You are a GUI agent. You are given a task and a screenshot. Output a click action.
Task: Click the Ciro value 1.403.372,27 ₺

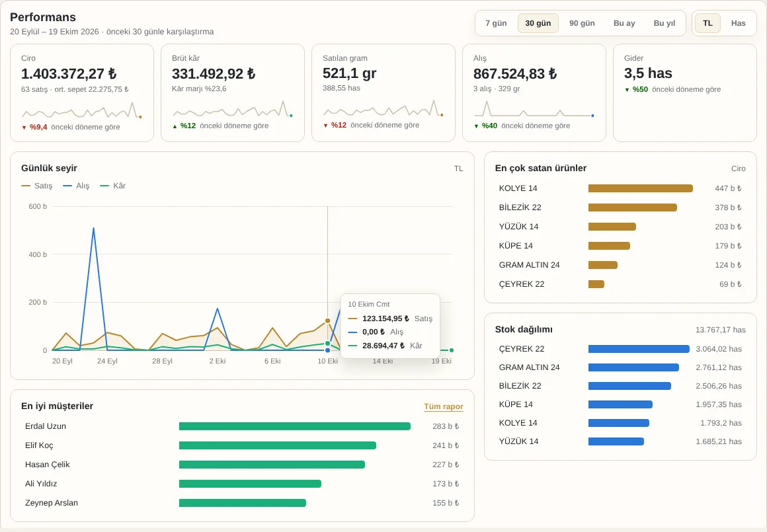point(69,74)
